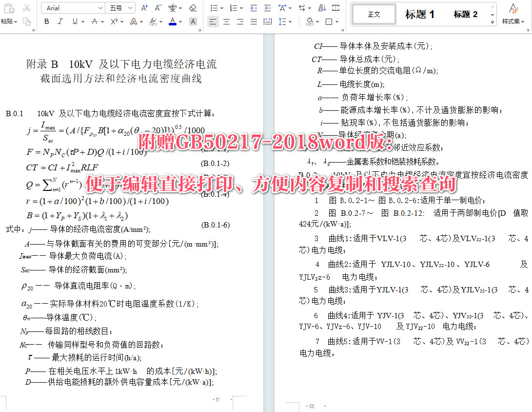Click the 正文 style button
The height and width of the screenshot is (412, 532).
pos(374,14)
